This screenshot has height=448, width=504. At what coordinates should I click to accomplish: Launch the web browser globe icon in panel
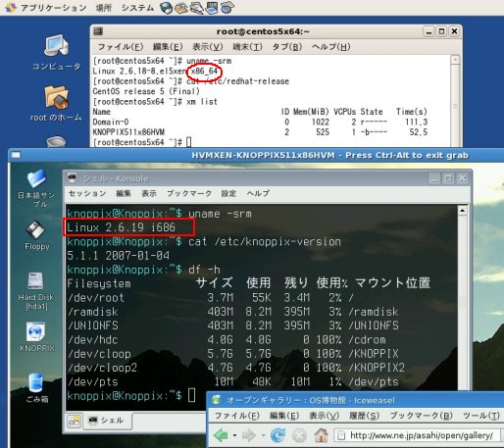click(167, 8)
